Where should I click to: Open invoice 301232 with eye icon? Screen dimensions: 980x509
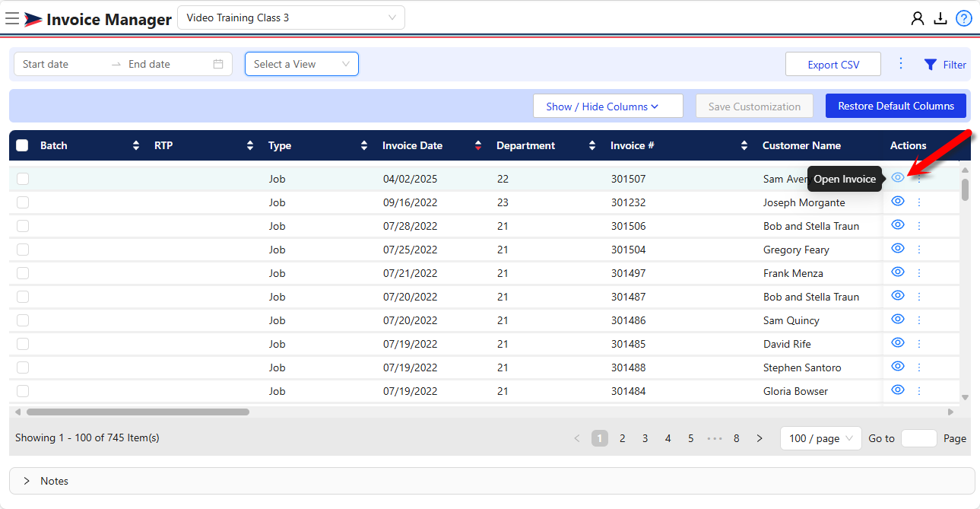[898, 202]
